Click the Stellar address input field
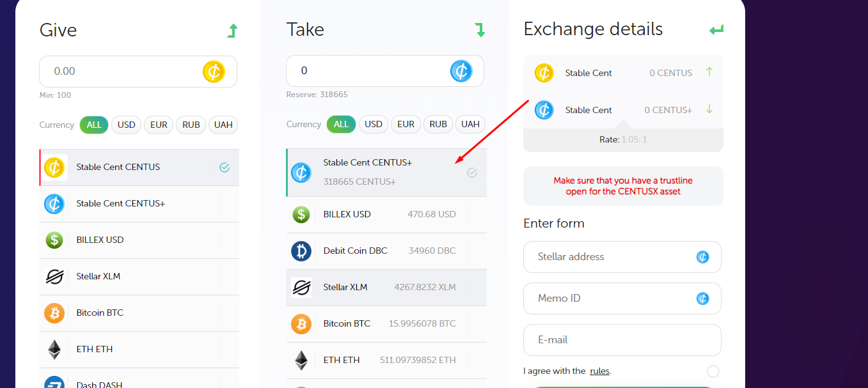Image resolution: width=868 pixels, height=388 pixels. pyautogui.click(x=622, y=257)
